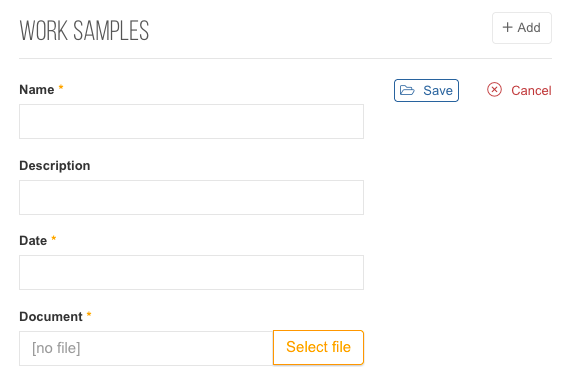Click the Description field label
The height and width of the screenshot is (391, 571).
click(55, 166)
